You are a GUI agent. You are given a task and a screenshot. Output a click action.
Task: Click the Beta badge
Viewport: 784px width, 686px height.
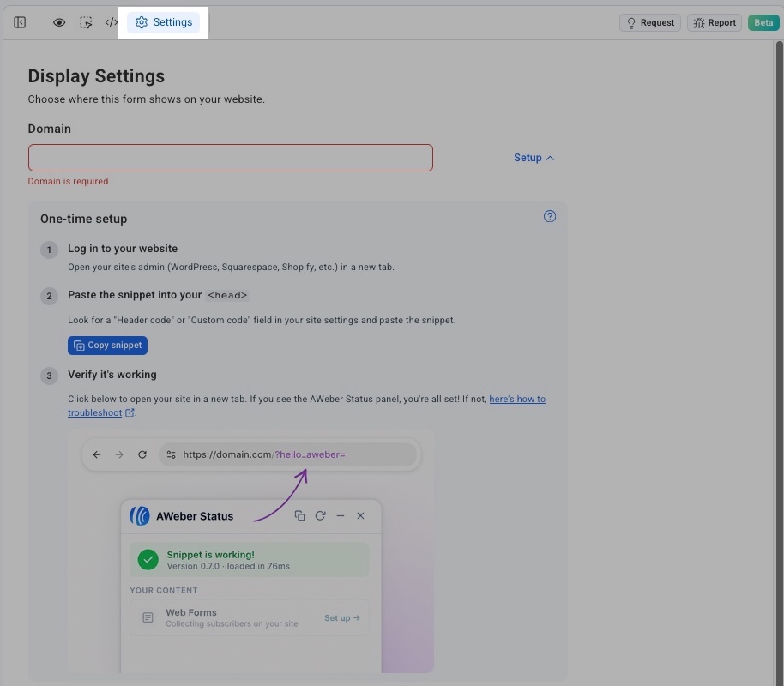[763, 22]
